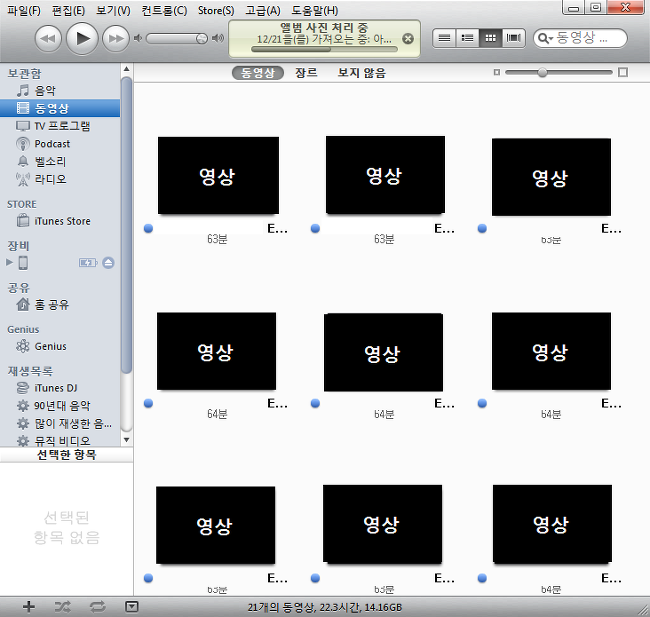650x617 pixels.
Task: Switch to song list view
Action: point(444,38)
